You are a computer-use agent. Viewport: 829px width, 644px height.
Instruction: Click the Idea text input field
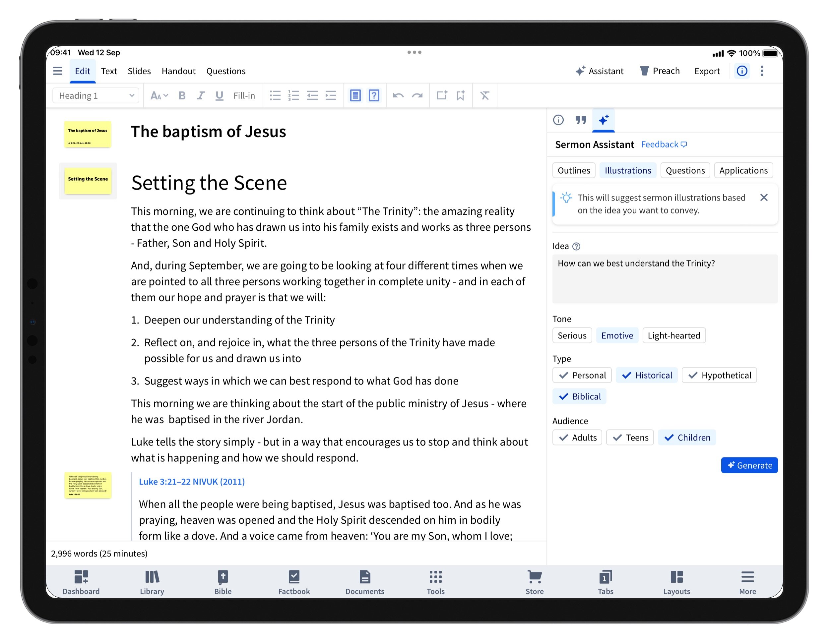click(665, 279)
